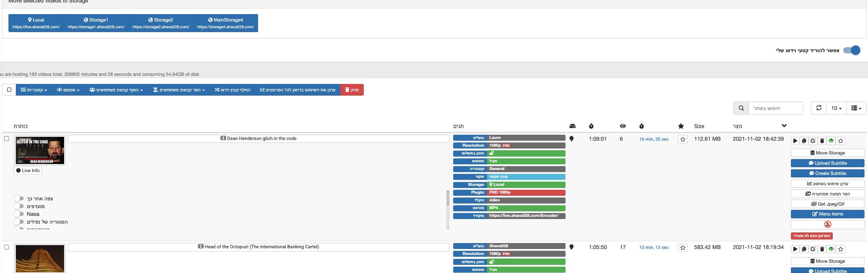Screen dimensions: 868x273
Task: Click the 'הסר תמונה ממוזערת' button
Action: coord(828,194)
